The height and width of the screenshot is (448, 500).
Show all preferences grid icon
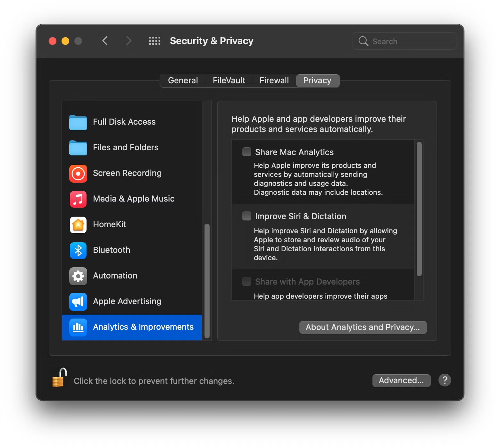point(154,41)
